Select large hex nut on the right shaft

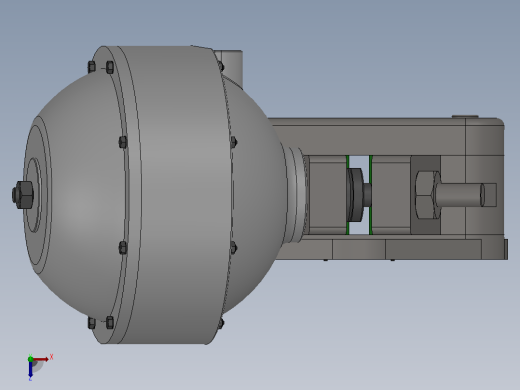click(x=428, y=195)
